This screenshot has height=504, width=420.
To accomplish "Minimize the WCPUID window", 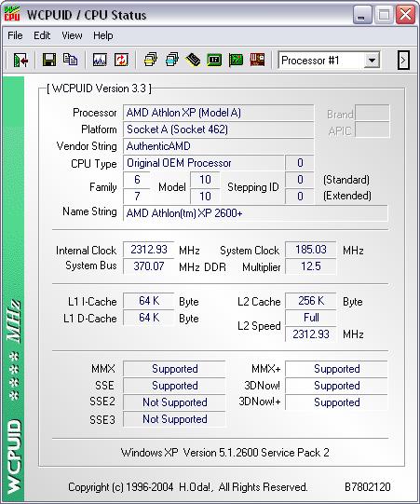I will click(362, 15).
